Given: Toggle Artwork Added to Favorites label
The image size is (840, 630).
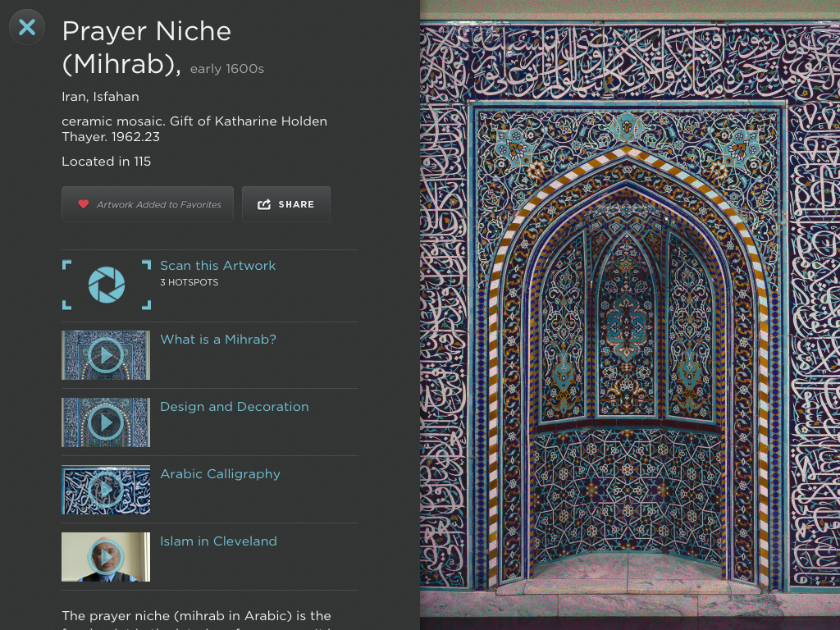Looking at the screenshot, I should point(159,204).
